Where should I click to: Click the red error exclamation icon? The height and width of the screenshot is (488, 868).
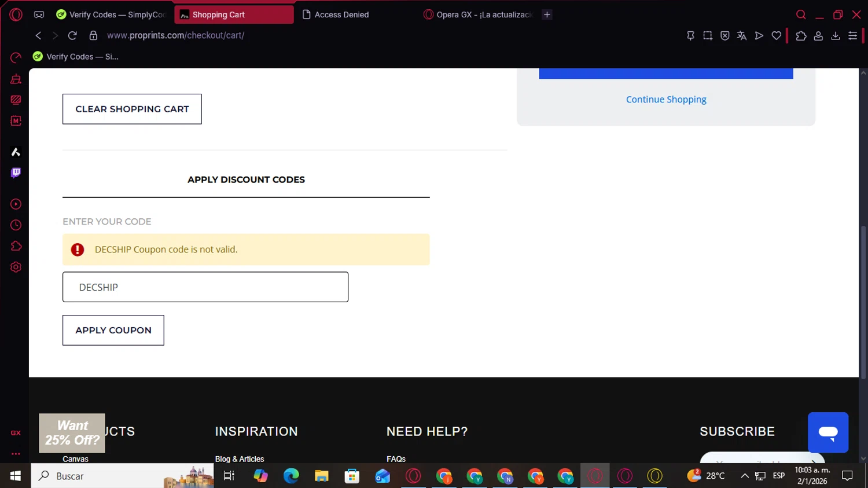(78, 249)
